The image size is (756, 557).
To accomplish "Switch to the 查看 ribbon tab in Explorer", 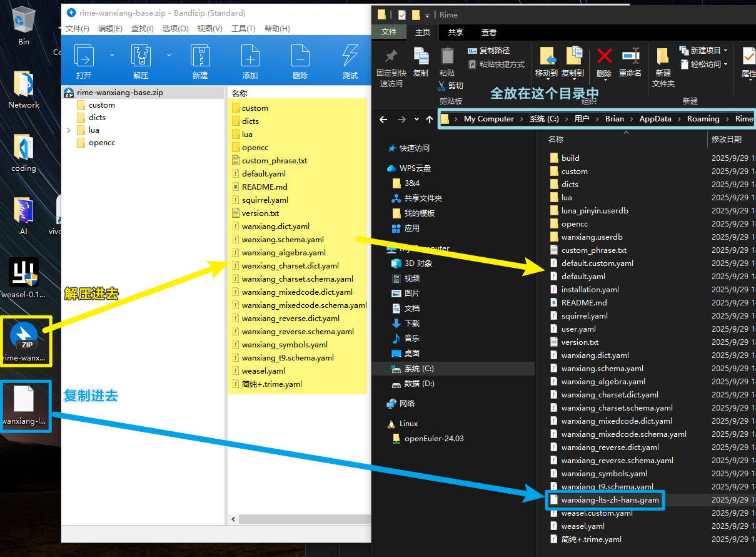I will tap(489, 32).
